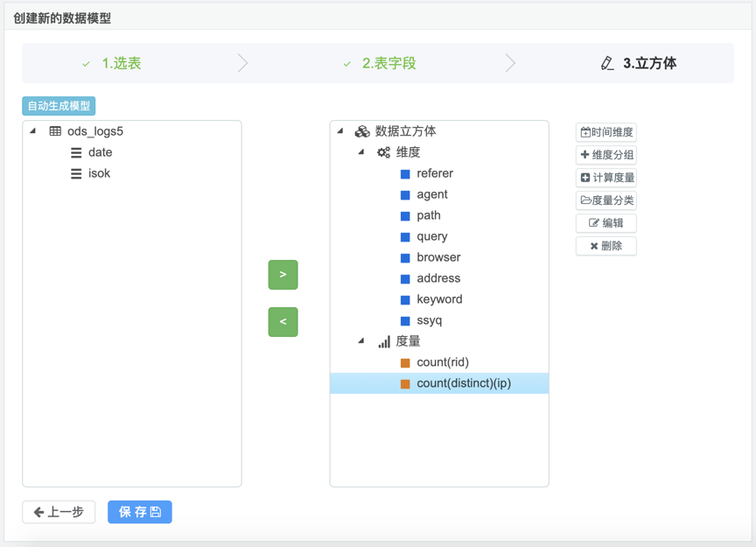756x547 pixels.
Task: Click the 删除 delete button
Action: (605, 246)
